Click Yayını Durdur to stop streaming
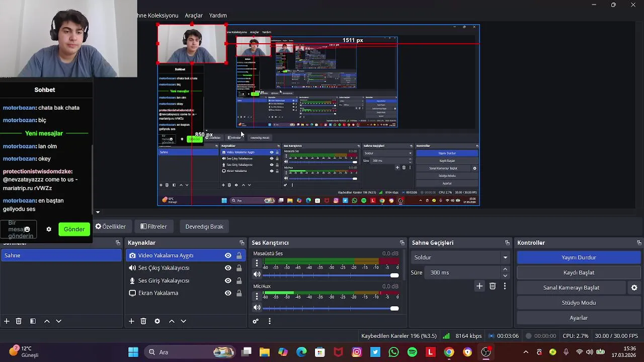The height and width of the screenshot is (362, 644). click(x=579, y=257)
